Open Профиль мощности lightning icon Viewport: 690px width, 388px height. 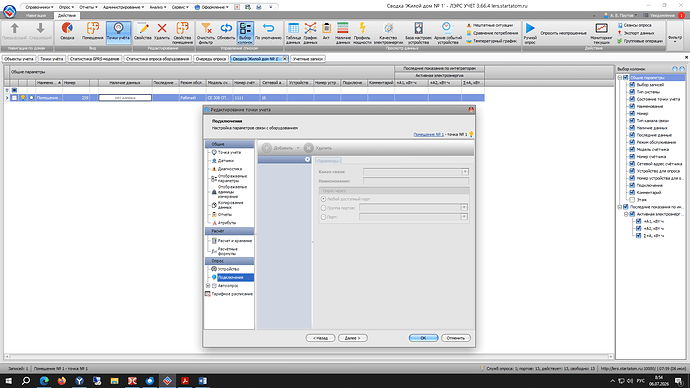[x=362, y=33]
